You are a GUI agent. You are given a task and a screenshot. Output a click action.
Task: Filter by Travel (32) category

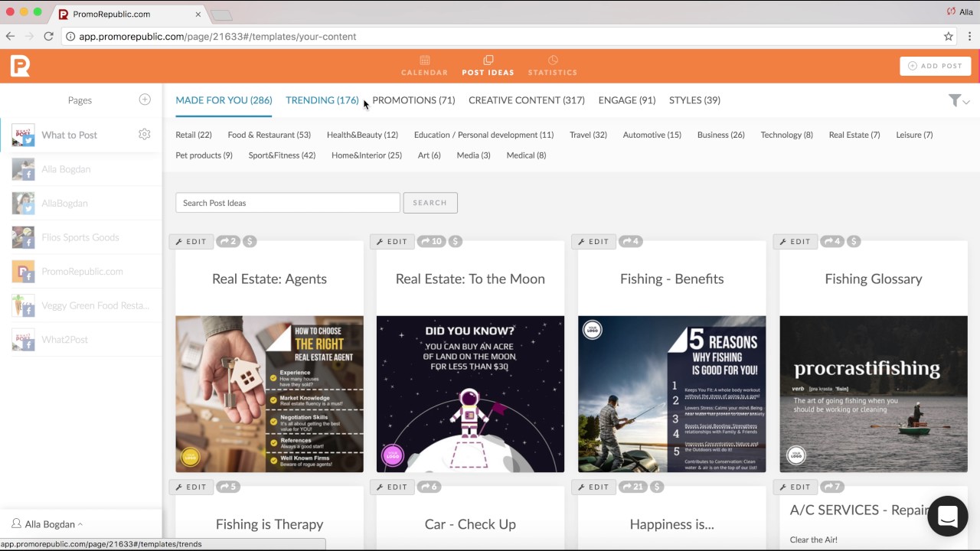pyautogui.click(x=588, y=135)
